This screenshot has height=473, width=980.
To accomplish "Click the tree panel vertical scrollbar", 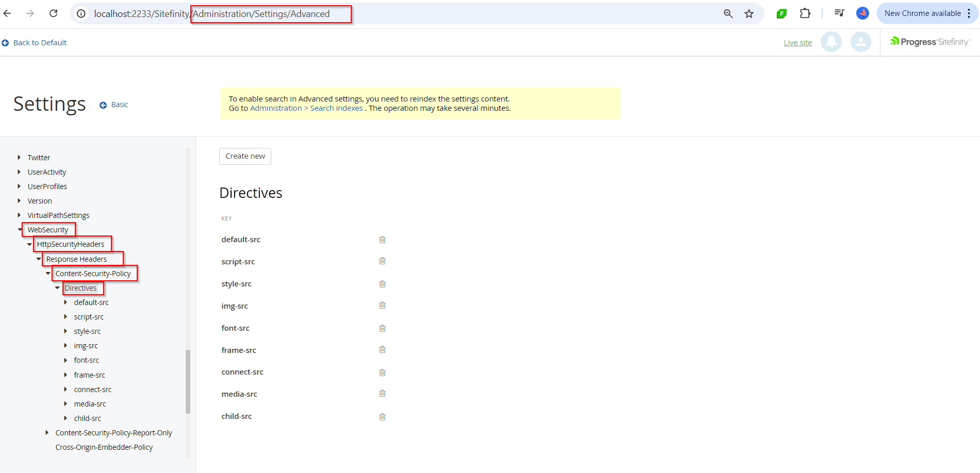I will point(188,381).
